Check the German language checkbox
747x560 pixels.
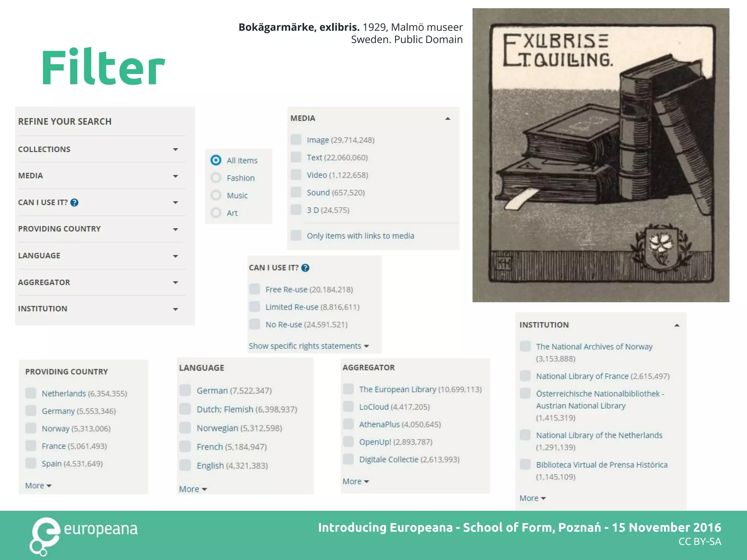[185, 390]
